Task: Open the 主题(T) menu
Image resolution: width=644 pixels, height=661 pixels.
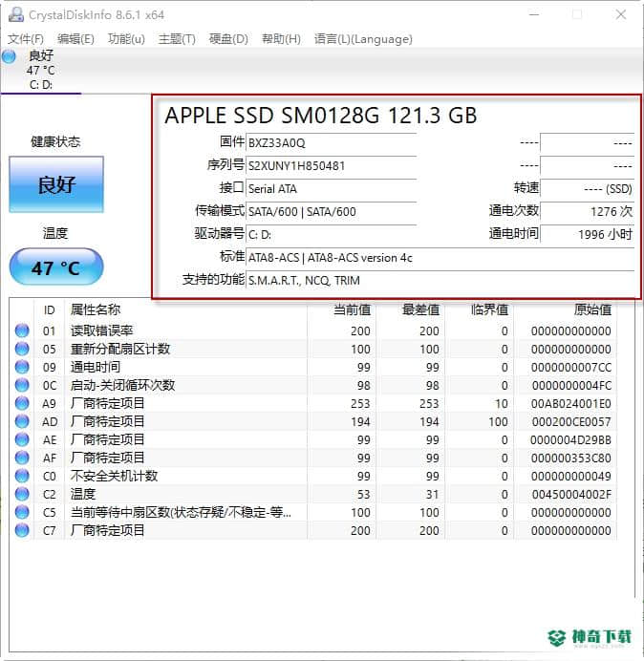Action: (177, 39)
